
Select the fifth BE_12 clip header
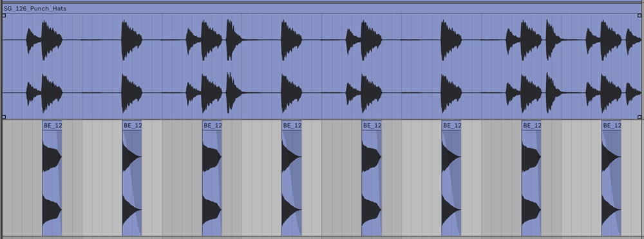(x=372, y=125)
